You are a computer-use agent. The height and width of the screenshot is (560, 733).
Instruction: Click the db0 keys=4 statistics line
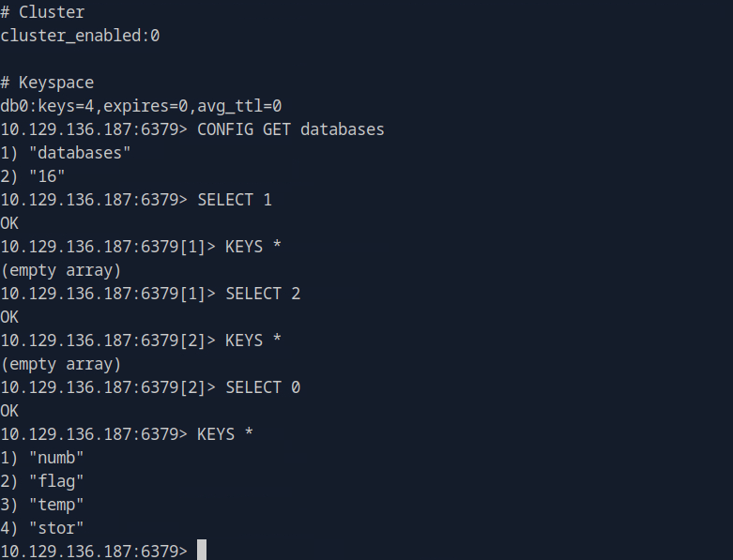pyautogui.click(x=141, y=106)
